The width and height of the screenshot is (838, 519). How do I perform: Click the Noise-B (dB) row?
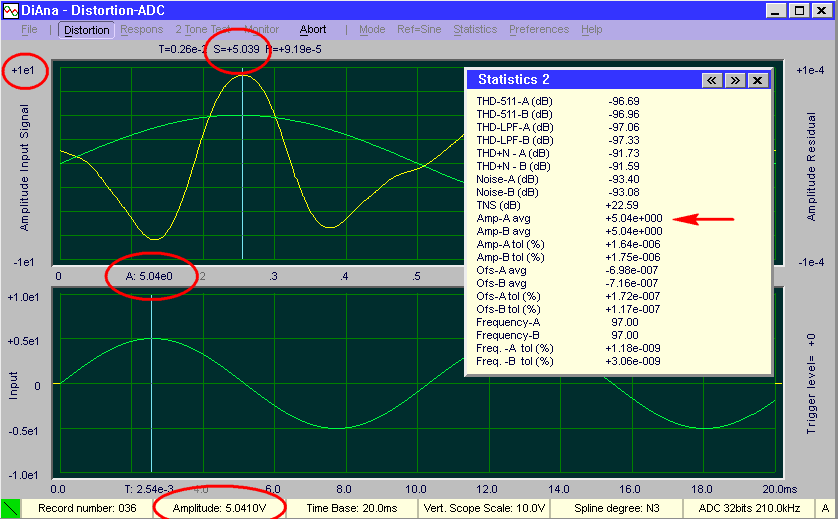tap(558, 192)
